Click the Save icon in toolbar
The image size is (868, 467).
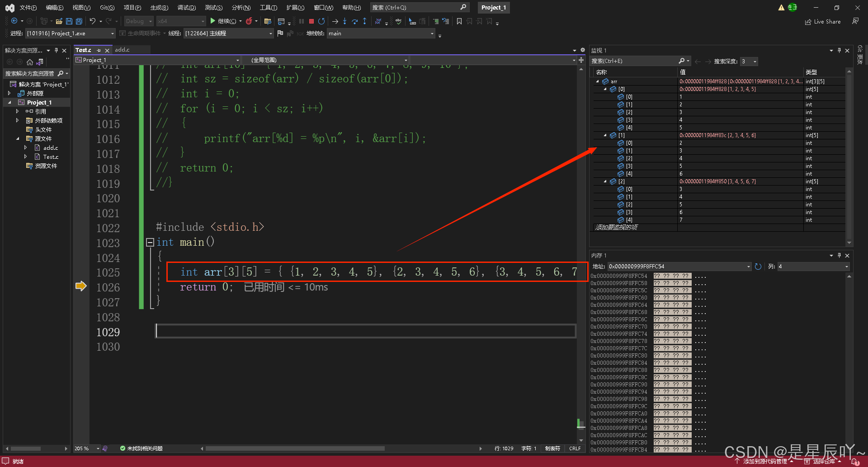click(69, 21)
